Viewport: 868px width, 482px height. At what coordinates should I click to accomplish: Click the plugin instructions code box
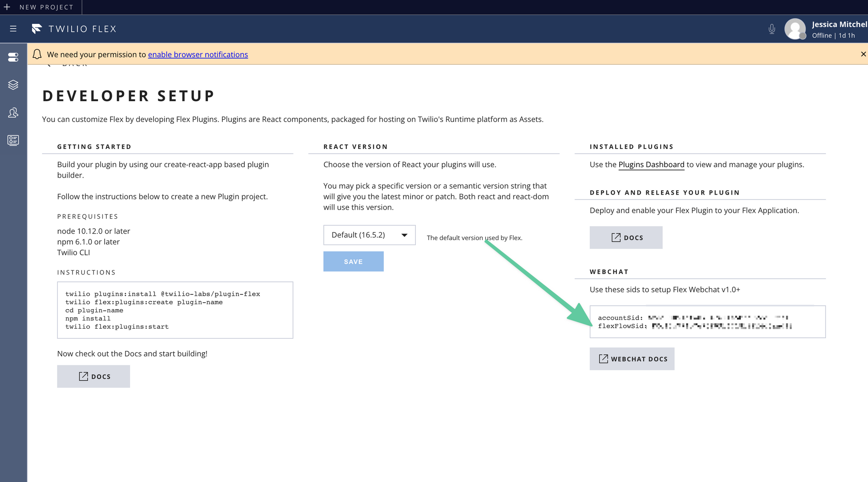pyautogui.click(x=175, y=310)
